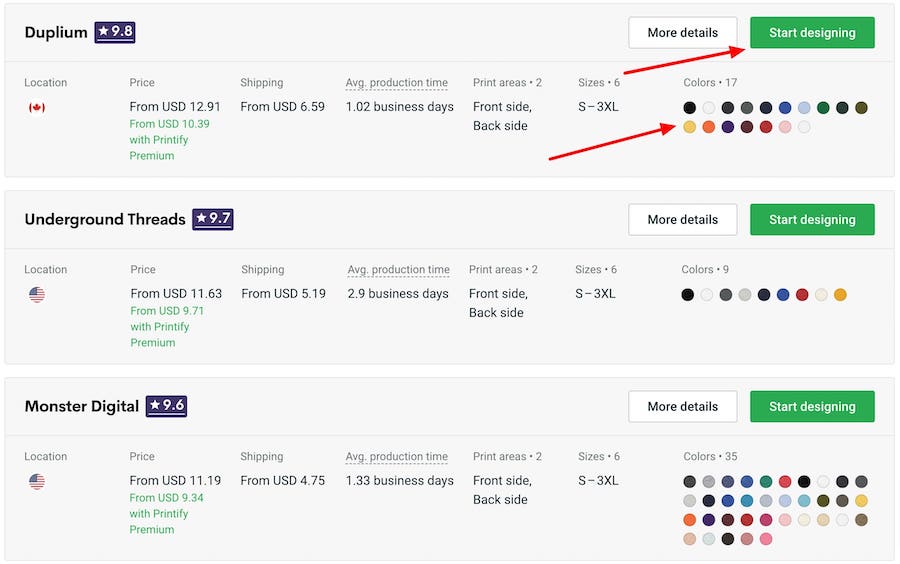900x564 pixels.
Task: Select the orange color swatch for Duplium
Action: click(x=709, y=127)
